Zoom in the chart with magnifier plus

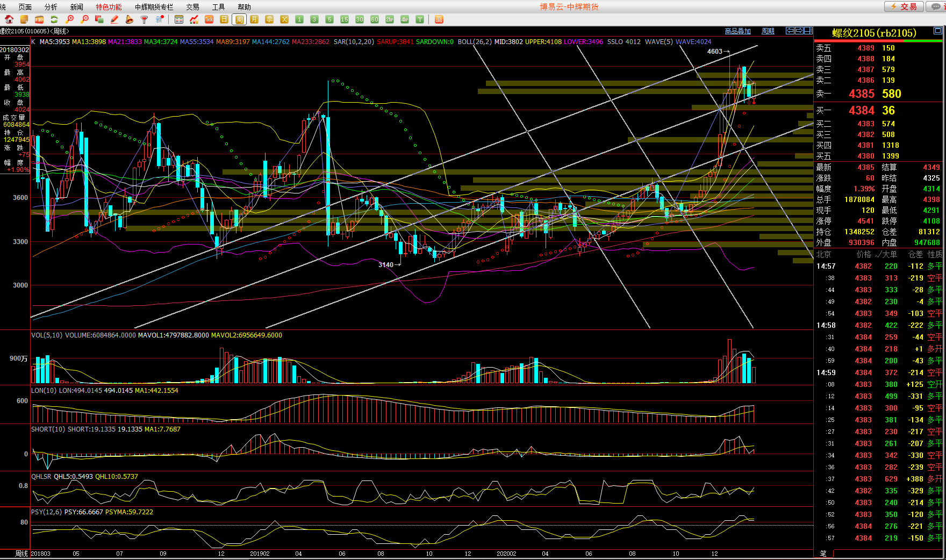pyautogui.click(x=69, y=19)
